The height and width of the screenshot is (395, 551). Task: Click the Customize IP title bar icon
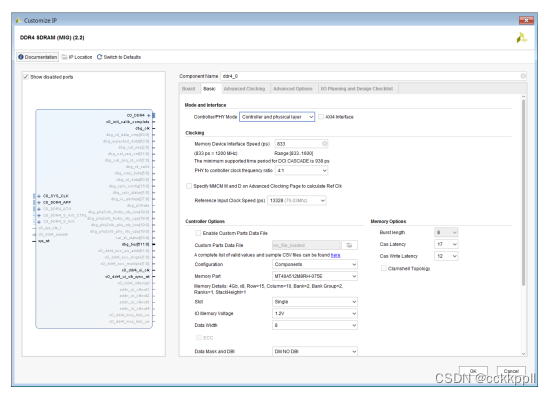coord(18,20)
